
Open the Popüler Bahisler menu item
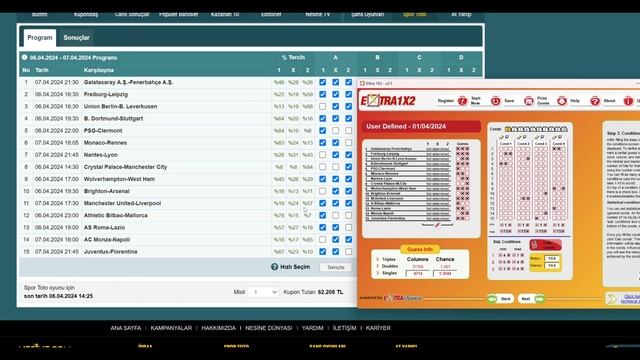[178, 15]
